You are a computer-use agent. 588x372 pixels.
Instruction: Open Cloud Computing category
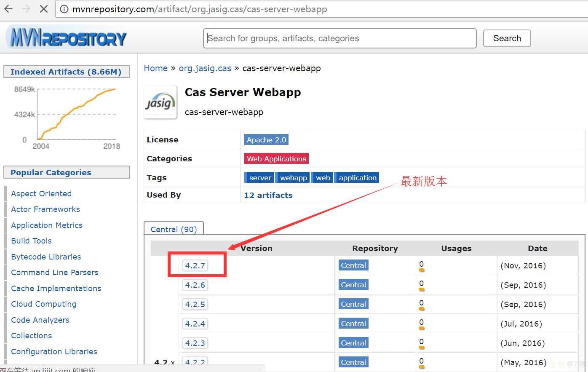point(44,304)
